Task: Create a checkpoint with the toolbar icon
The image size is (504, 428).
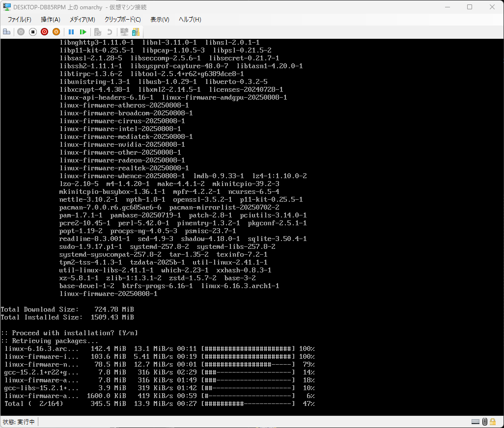Action: point(98,32)
